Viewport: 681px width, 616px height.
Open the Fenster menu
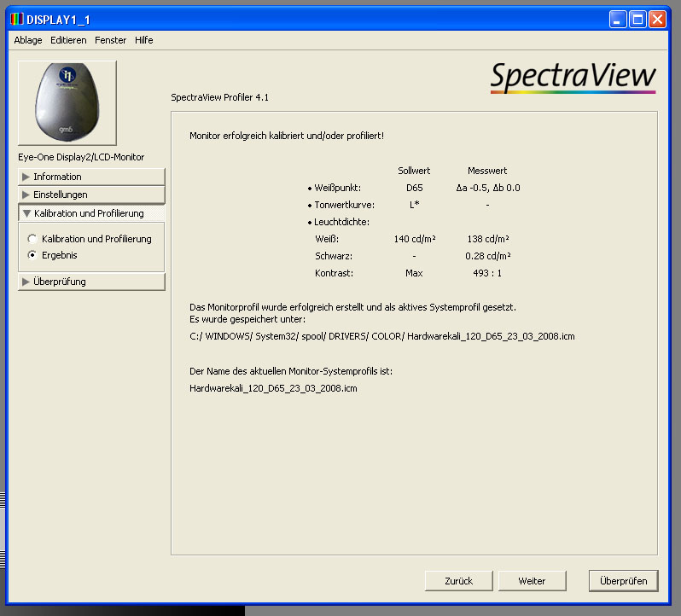pos(111,40)
